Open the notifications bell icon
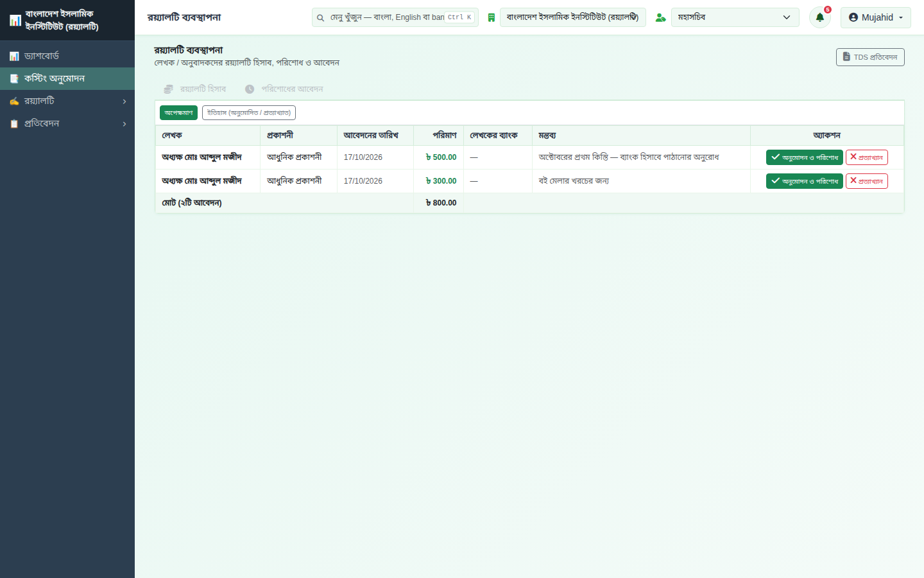Image resolution: width=924 pixels, height=578 pixels. tap(819, 17)
